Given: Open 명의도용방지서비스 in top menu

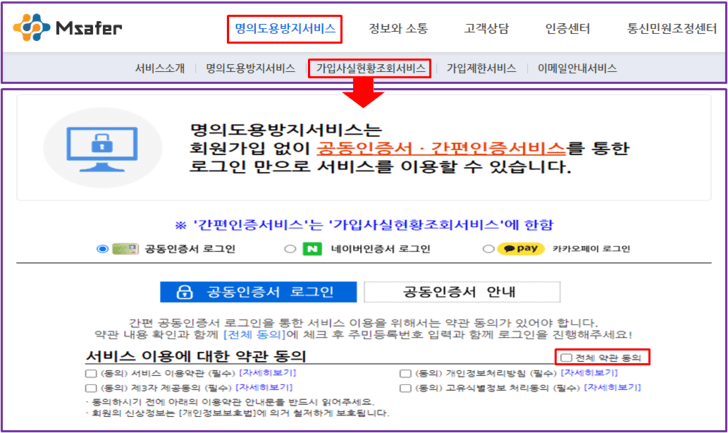Looking at the screenshot, I should 285,29.
